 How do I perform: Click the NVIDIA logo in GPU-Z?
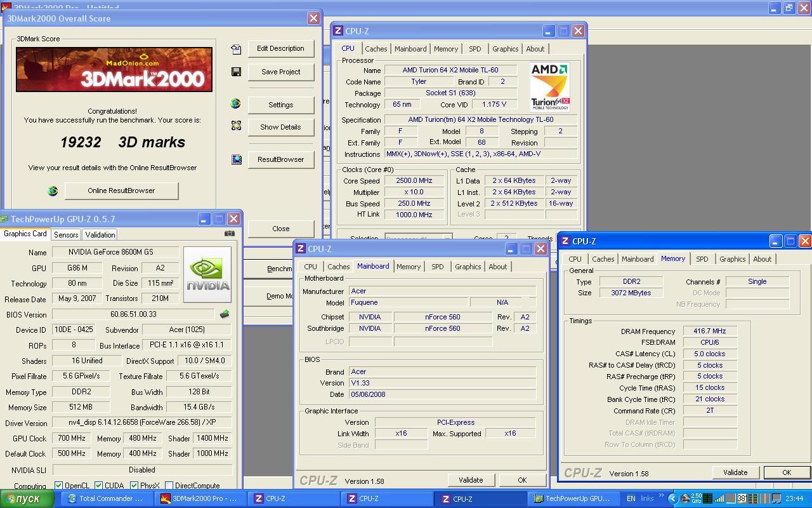(x=207, y=274)
